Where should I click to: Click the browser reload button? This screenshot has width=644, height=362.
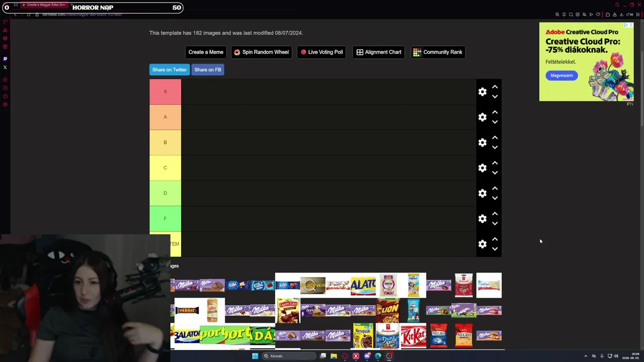pyautogui.click(x=29, y=15)
